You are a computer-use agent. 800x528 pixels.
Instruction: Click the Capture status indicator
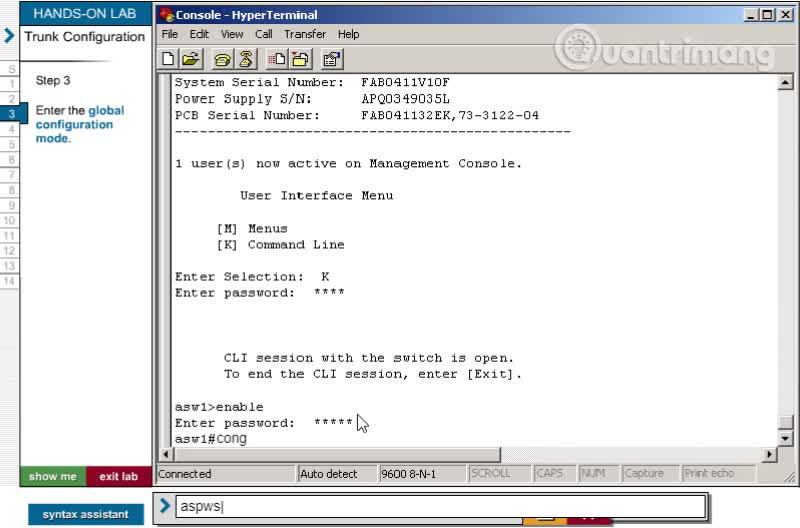coord(651,474)
